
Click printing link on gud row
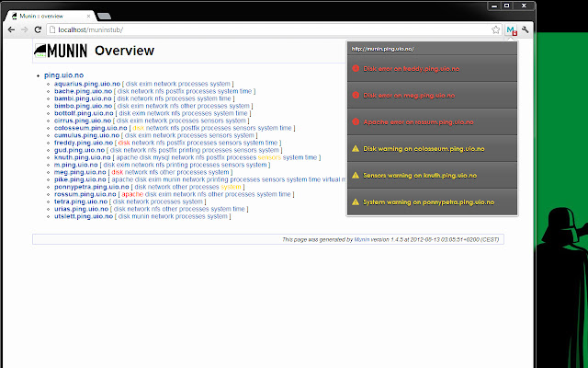click(x=194, y=150)
